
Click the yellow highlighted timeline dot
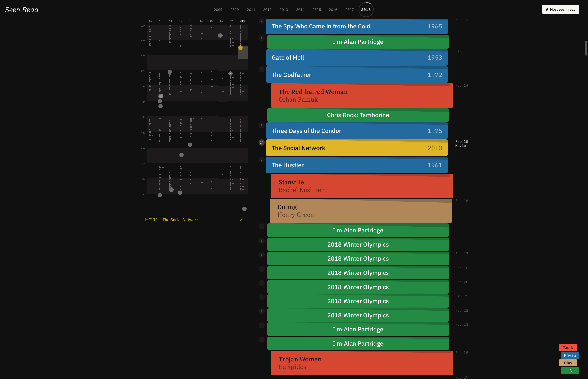[240, 48]
